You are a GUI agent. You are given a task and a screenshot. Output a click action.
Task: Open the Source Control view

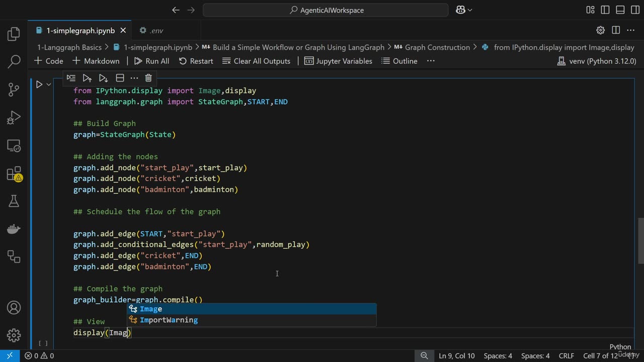tap(14, 89)
